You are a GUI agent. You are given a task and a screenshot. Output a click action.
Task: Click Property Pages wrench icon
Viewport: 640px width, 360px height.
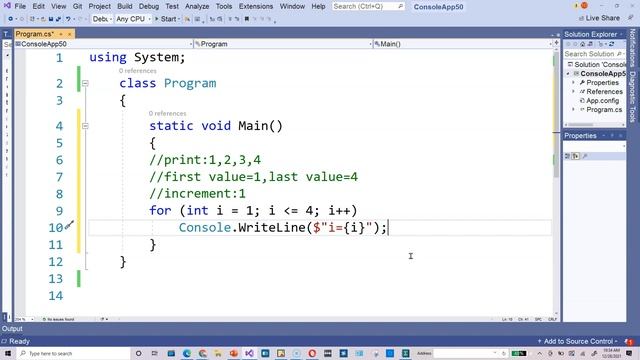click(x=585, y=156)
